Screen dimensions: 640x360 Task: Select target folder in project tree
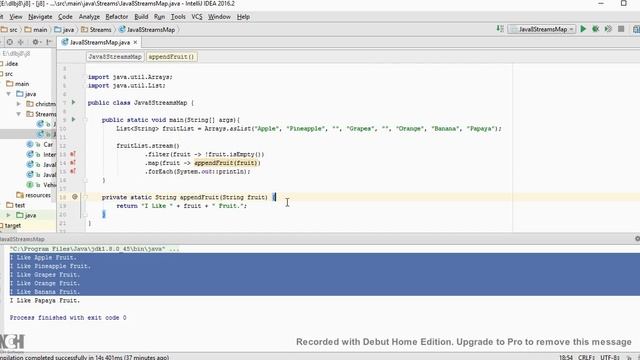pos(11,225)
